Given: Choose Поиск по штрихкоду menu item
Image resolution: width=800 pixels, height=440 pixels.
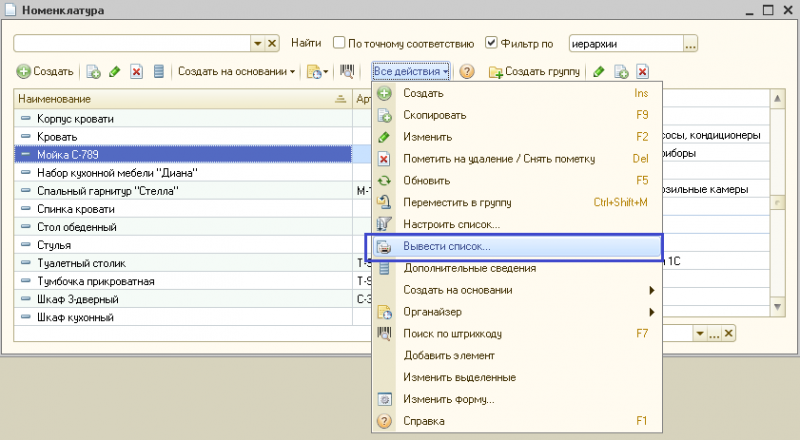Looking at the screenshot, I should coord(517,333).
